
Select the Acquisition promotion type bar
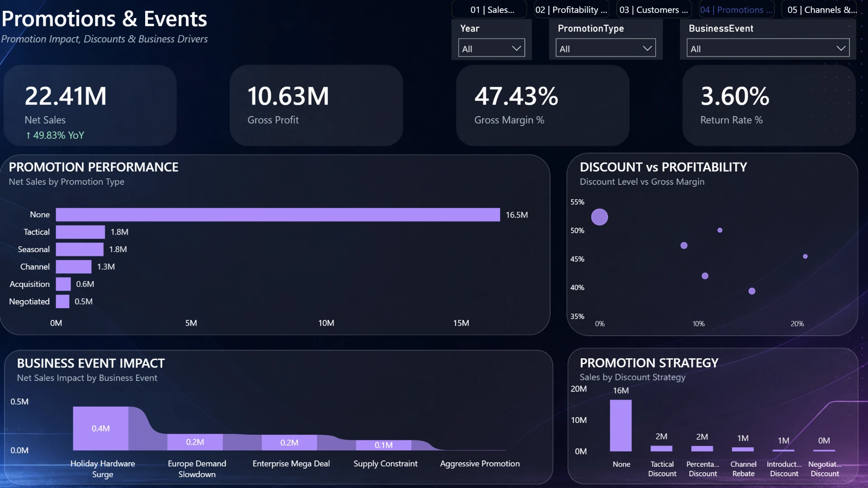(63, 284)
